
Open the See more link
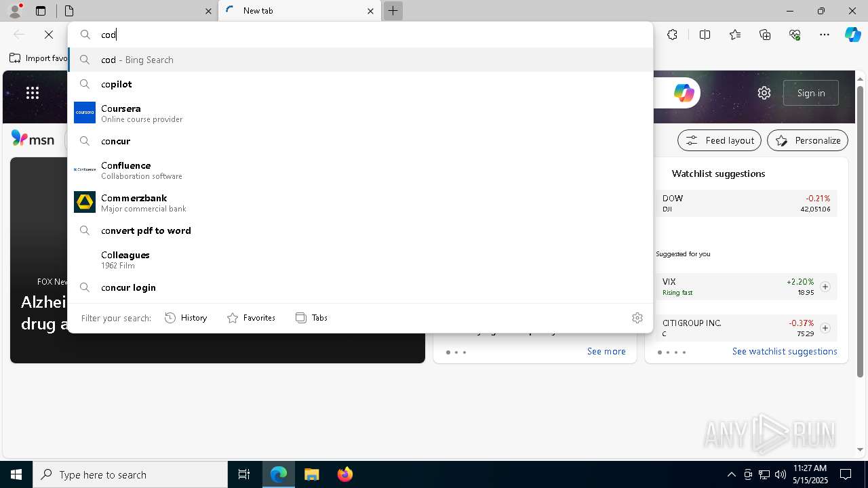pos(606,351)
